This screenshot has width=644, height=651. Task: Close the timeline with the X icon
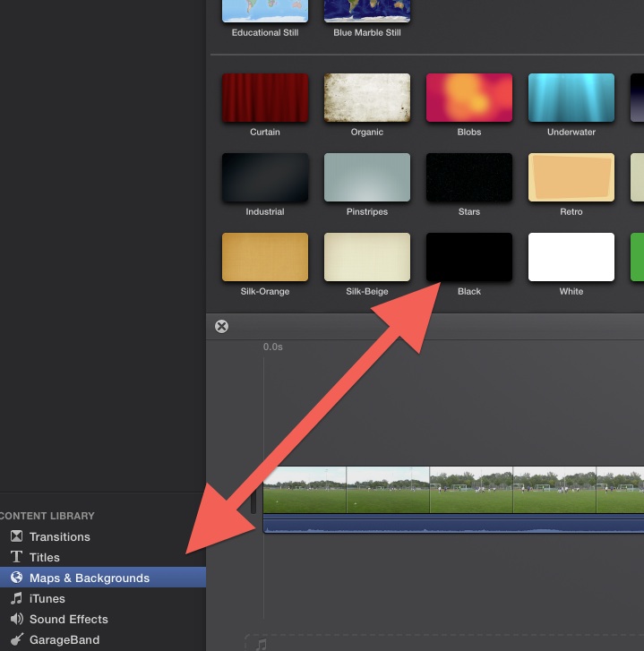[222, 326]
